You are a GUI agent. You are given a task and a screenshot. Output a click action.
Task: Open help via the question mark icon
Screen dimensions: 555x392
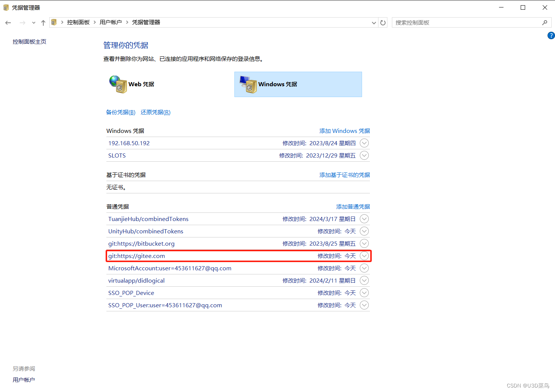tap(551, 35)
